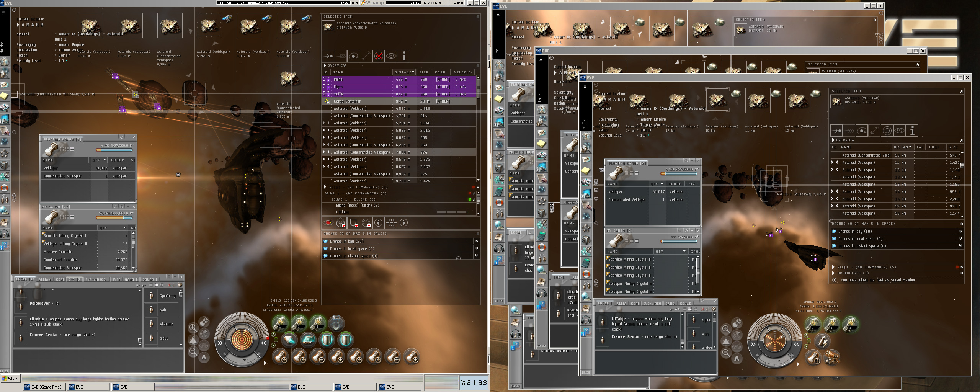Image resolution: width=980 pixels, height=392 pixels.
Task: Select 'Cargo Container' row in left Overview
Action: (399, 101)
